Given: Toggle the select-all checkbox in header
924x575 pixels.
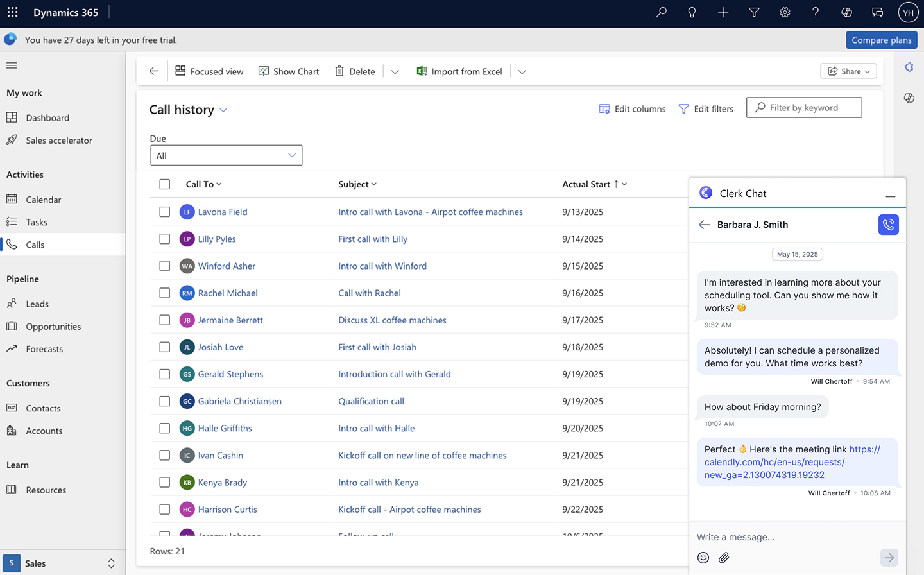Looking at the screenshot, I should (165, 184).
